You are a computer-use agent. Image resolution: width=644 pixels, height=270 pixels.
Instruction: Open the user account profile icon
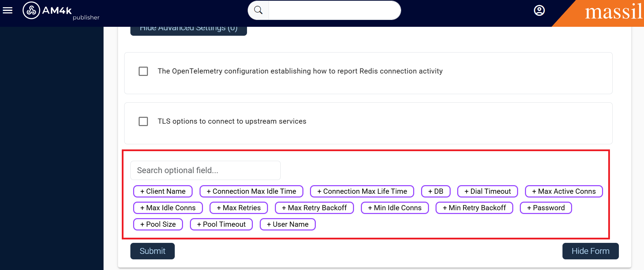(539, 11)
